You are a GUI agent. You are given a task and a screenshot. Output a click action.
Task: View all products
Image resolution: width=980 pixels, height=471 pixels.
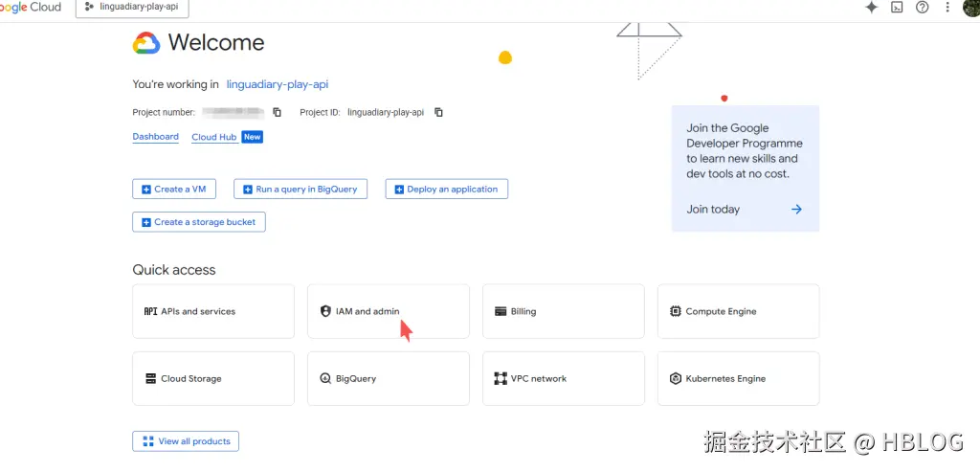tap(186, 441)
